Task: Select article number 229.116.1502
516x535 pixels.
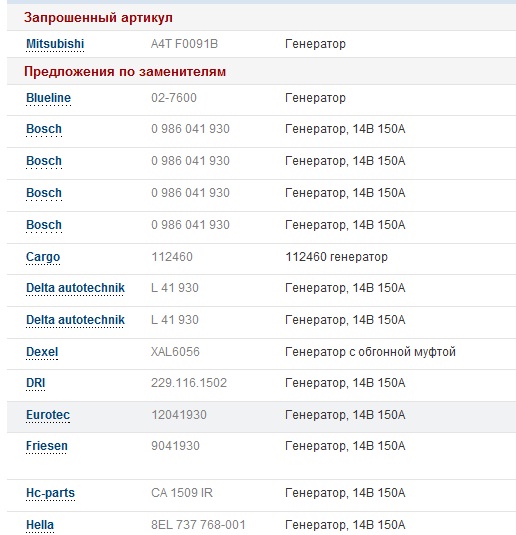Action: (189, 383)
